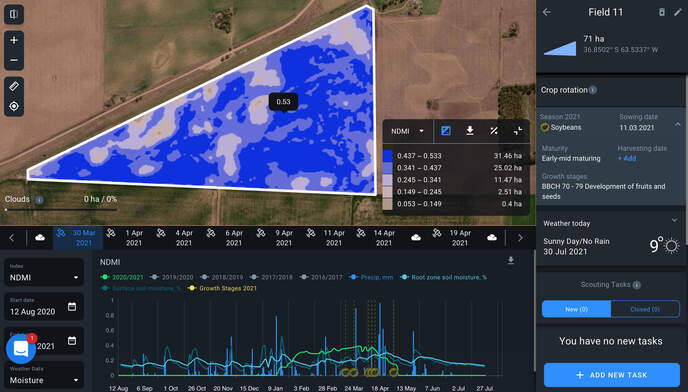Screen dimensions: 688x392
Task: Open the Index NDMI dropdown
Action: 44,273
